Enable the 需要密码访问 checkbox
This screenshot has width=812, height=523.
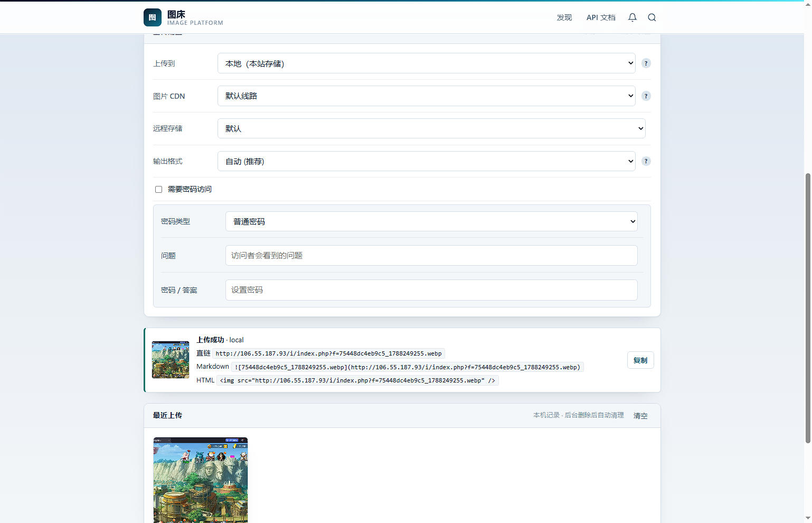[x=158, y=189]
